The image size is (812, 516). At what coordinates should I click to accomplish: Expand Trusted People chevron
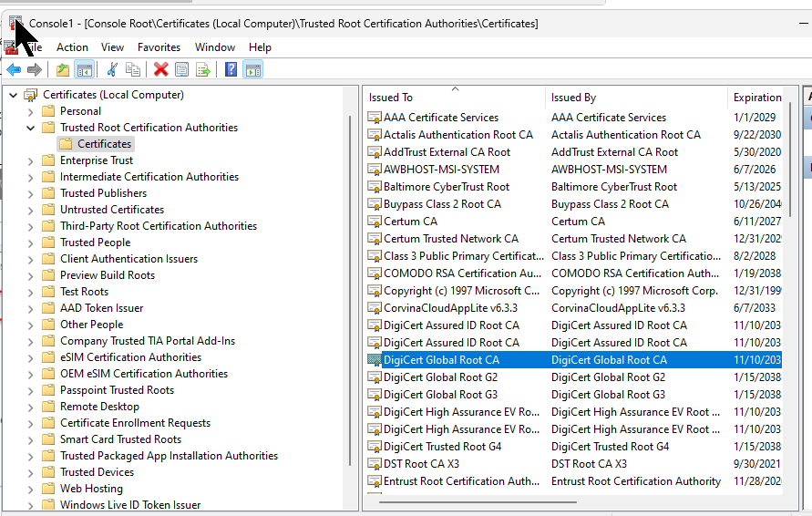(x=31, y=243)
